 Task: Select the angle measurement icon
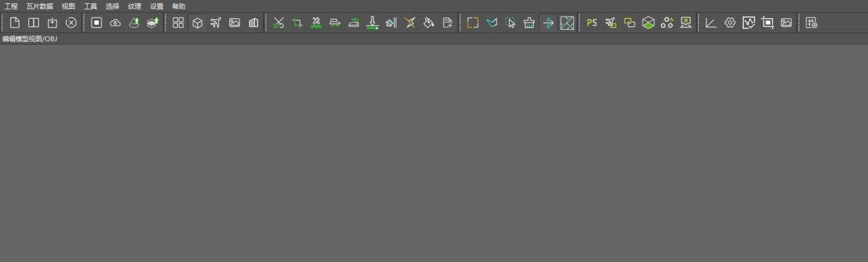tap(711, 23)
